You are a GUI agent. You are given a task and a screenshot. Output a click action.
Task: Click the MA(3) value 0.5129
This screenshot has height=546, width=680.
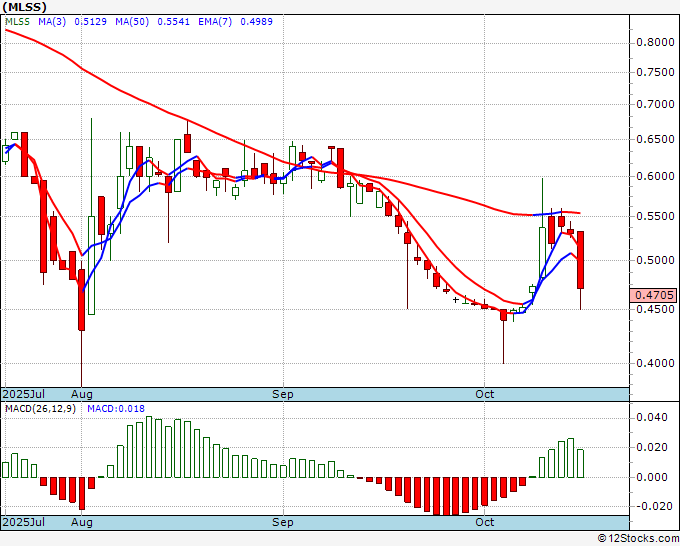(x=90, y=21)
